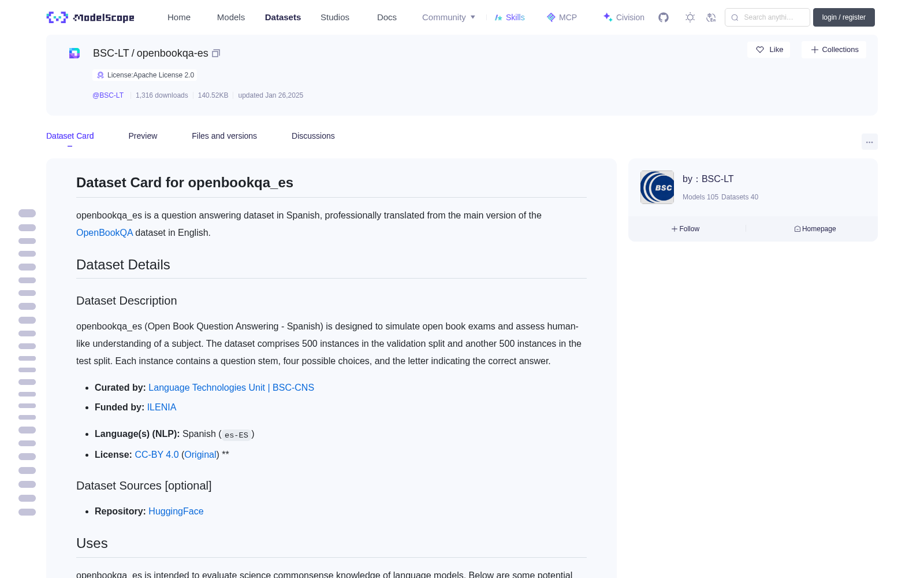The width and height of the screenshot is (924, 578).
Task: Open the Docs page
Action: pyautogui.click(x=387, y=17)
